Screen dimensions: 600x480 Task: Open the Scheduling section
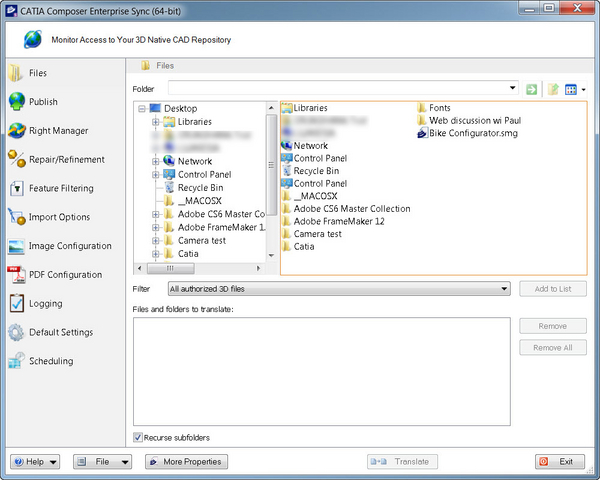coord(50,361)
